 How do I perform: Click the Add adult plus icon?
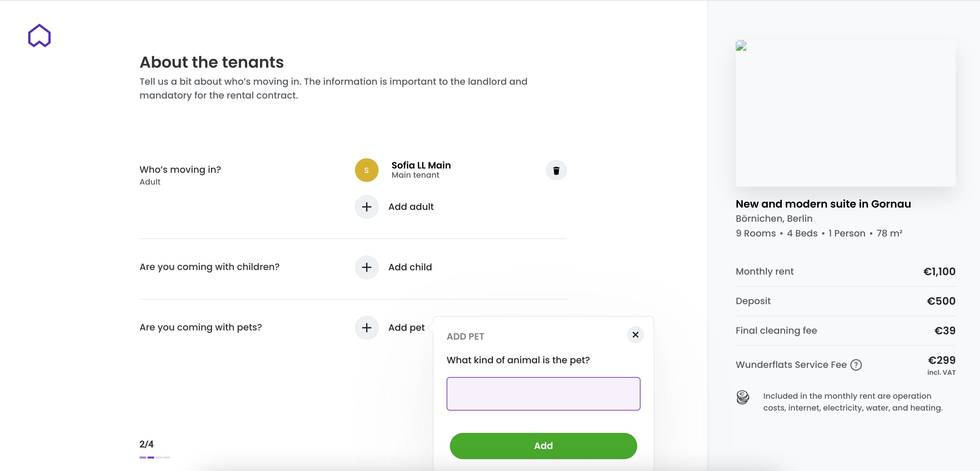point(366,207)
